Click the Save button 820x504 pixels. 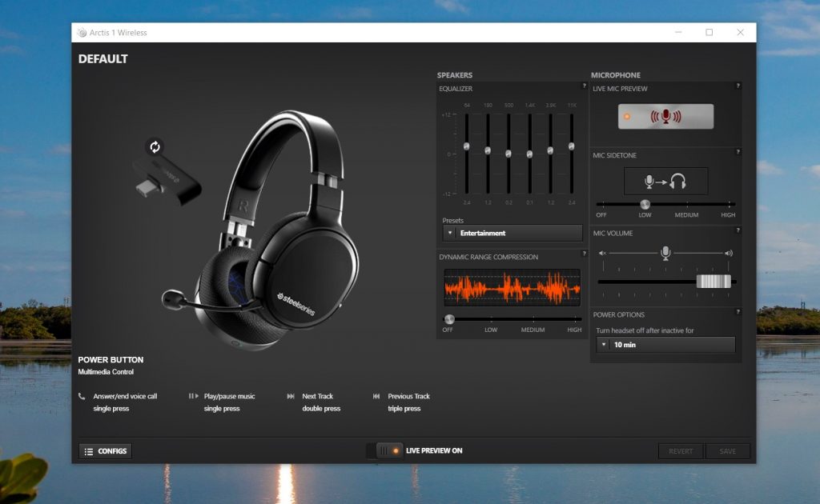tap(727, 451)
